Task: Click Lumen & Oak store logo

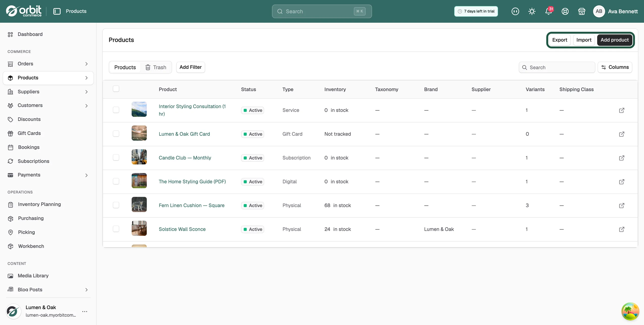Action: tap(13, 311)
